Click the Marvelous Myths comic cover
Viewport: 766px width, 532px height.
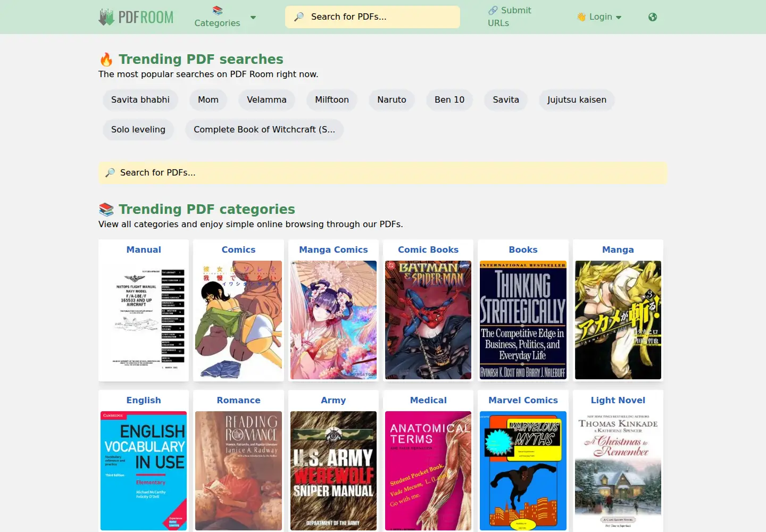coord(523,471)
